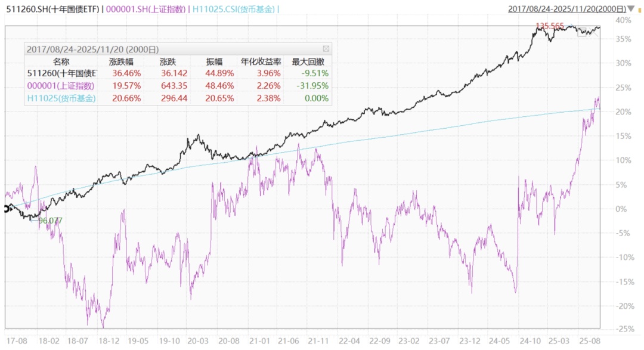The height and width of the screenshot is (350, 644).
Task: Close the statistics panel with the X icon
Action: tap(326, 49)
